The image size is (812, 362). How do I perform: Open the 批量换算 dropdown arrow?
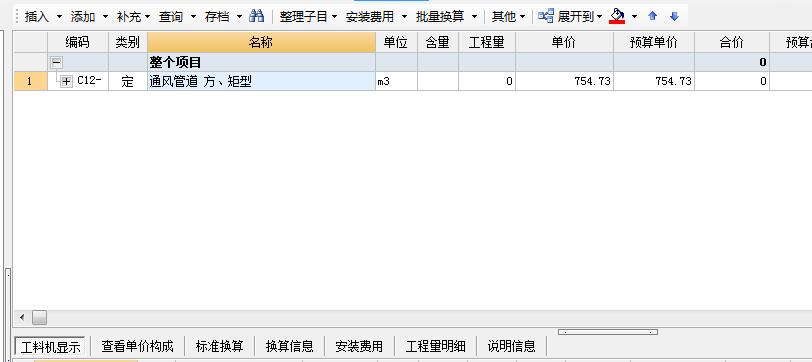[x=474, y=17]
